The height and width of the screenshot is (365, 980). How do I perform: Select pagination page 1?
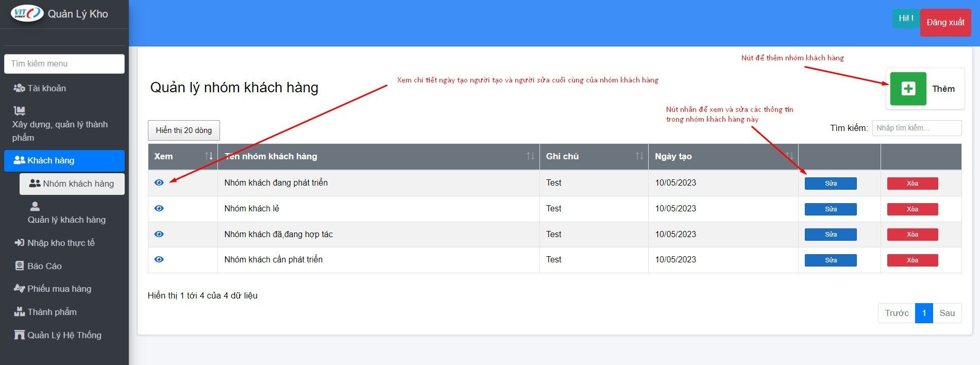[x=924, y=313]
